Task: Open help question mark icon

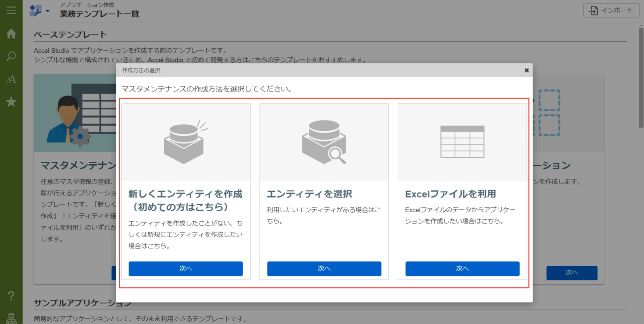Action: click(x=11, y=295)
